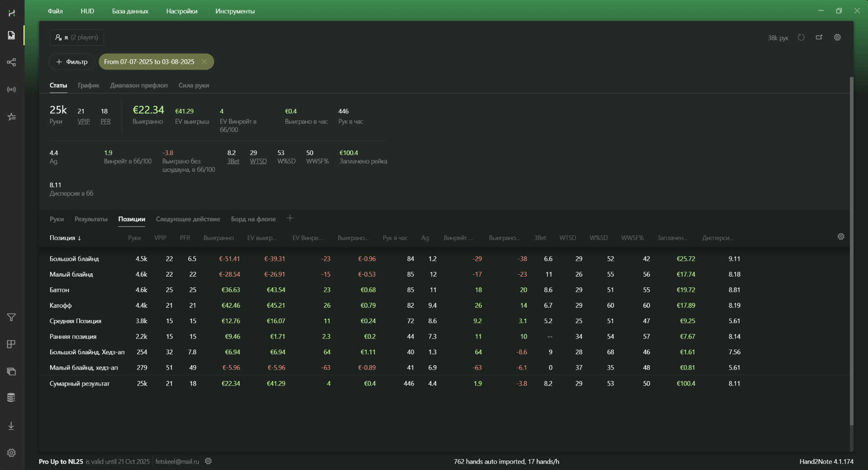This screenshot has height=470, width=868.
Task: Sort by the Позиция column header
Action: (x=66, y=238)
